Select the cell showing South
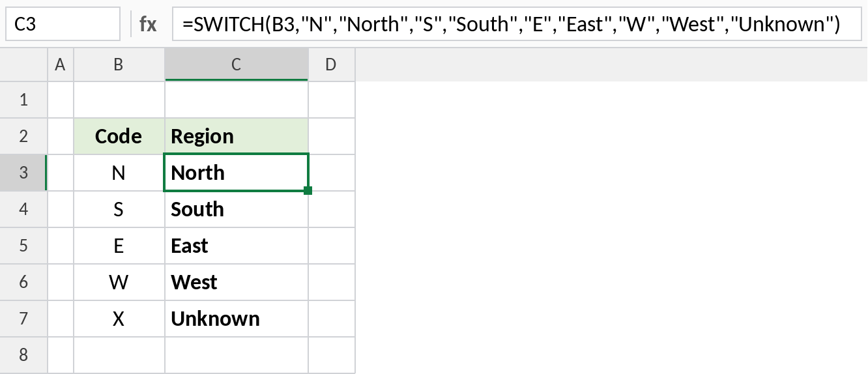Viewport: 868px width, 374px height. tap(236, 209)
